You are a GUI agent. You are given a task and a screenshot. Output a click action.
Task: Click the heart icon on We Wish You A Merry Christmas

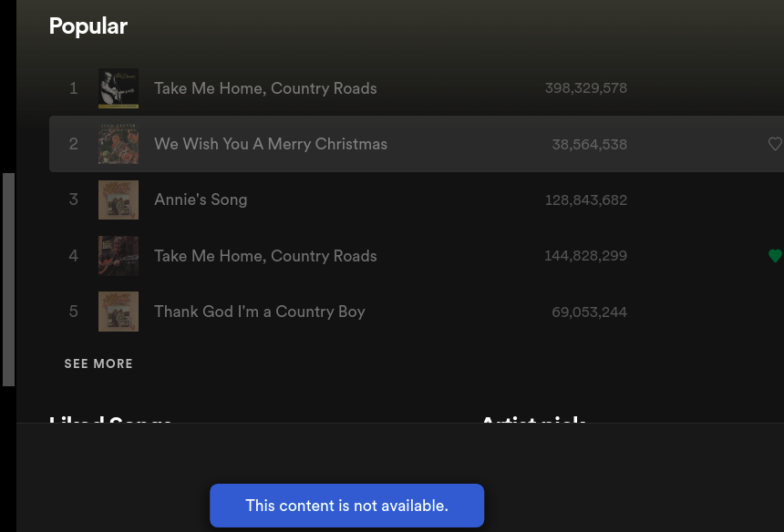[x=776, y=144]
